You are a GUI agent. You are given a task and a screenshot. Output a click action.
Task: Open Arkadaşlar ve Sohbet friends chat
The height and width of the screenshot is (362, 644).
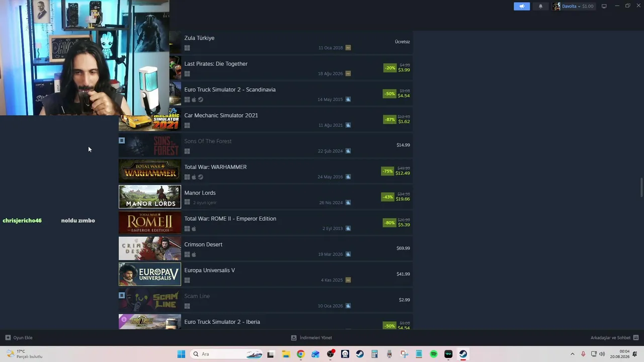(x=614, y=338)
